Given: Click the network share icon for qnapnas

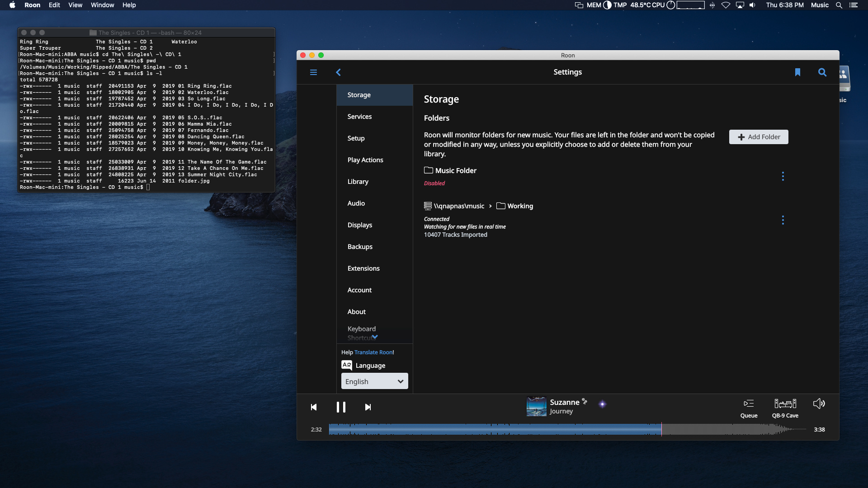Looking at the screenshot, I should click(x=428, y=206).
